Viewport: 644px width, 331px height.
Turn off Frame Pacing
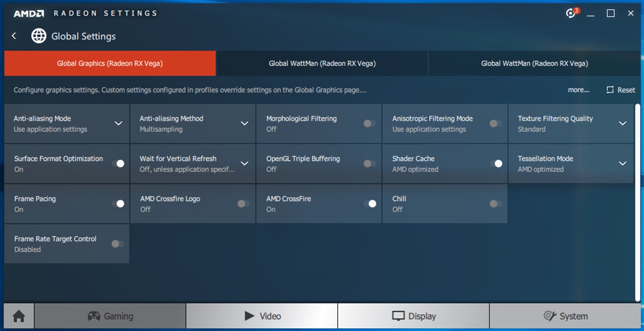tap(119, 203)
